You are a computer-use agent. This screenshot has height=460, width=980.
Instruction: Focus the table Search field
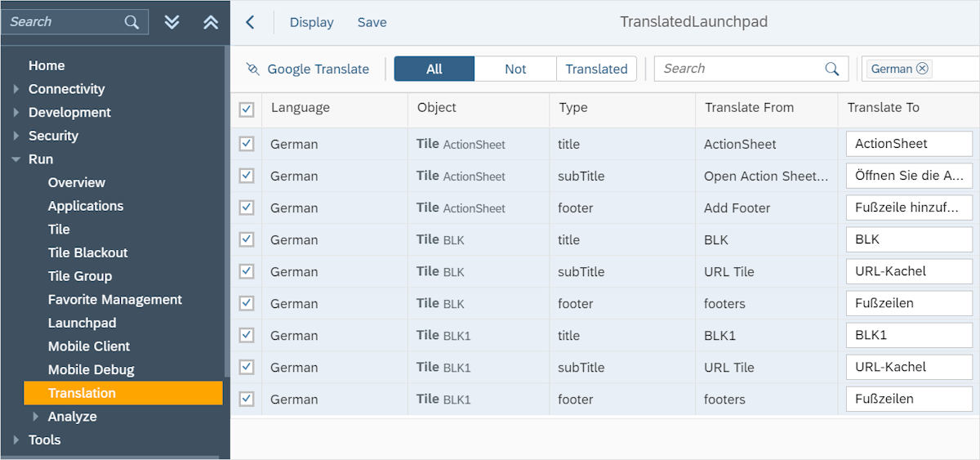pyautogui.click(x=751, y=69)
